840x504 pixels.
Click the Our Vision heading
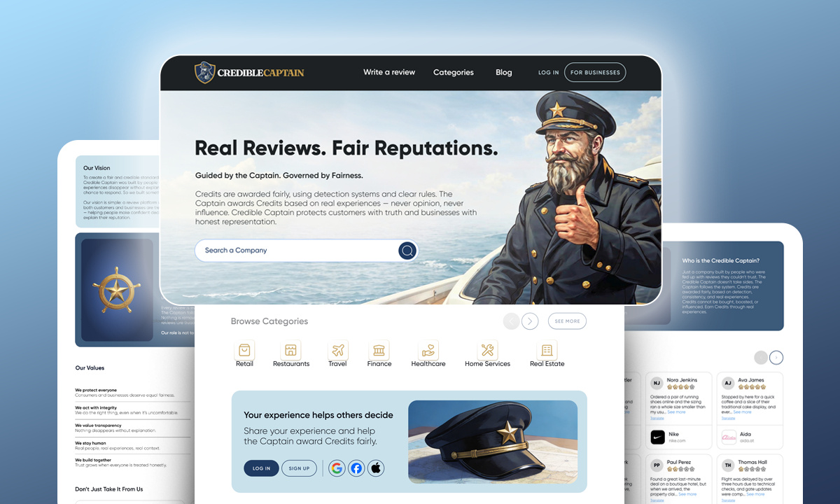[x=97, y=168]
